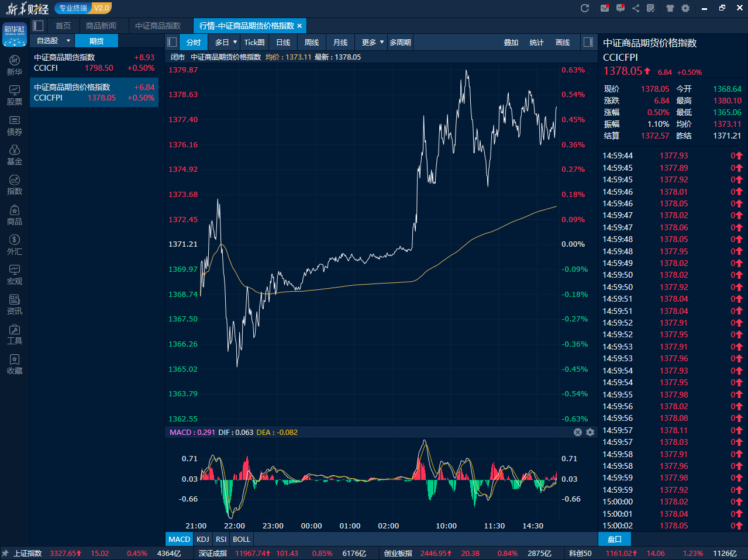Click the 叠加 overlay button
Viewport: 748px width, 560px height.
point(511,42)
